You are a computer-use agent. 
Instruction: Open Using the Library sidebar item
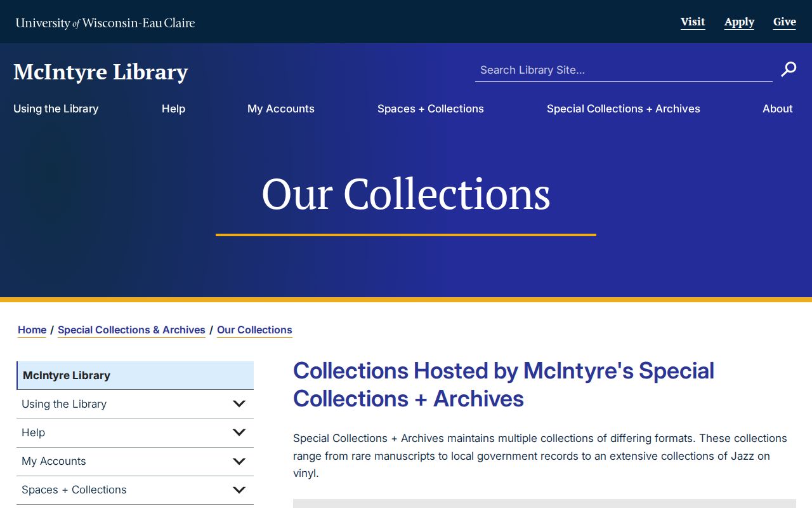64,404
